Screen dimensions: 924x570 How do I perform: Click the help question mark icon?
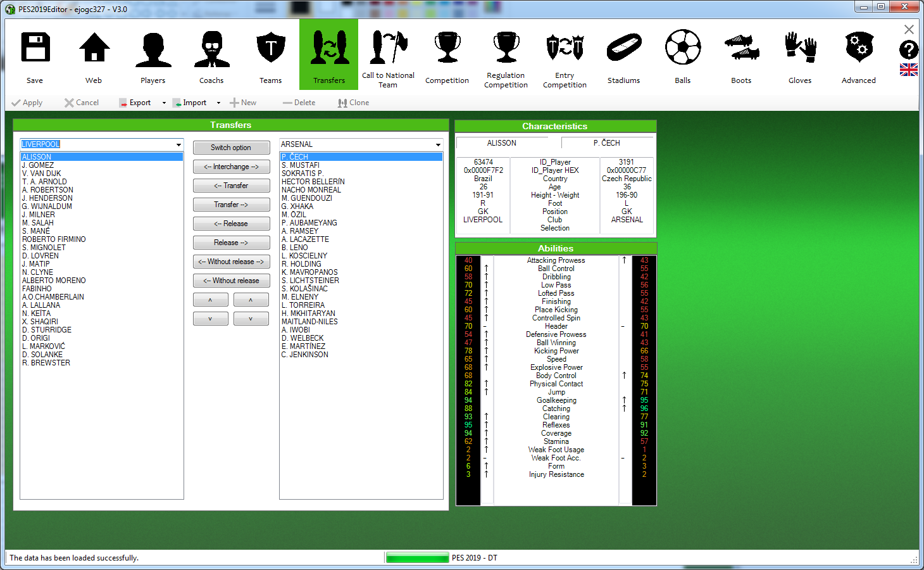909,49
